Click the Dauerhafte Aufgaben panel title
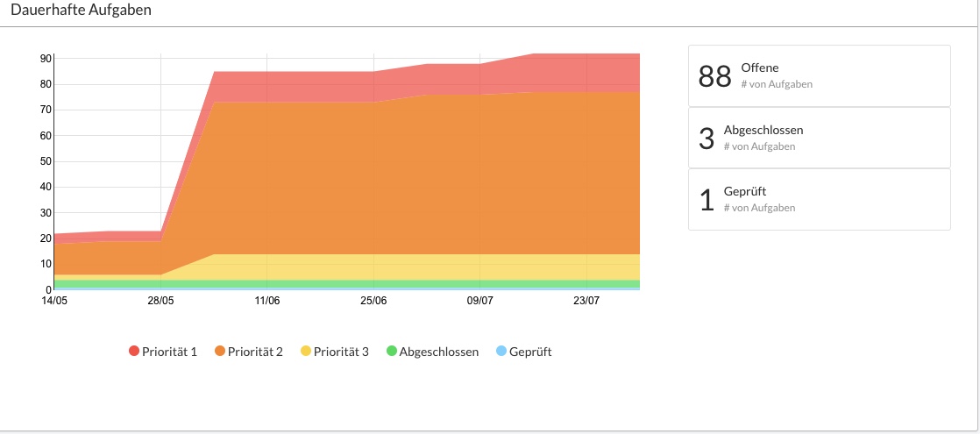 80,11
